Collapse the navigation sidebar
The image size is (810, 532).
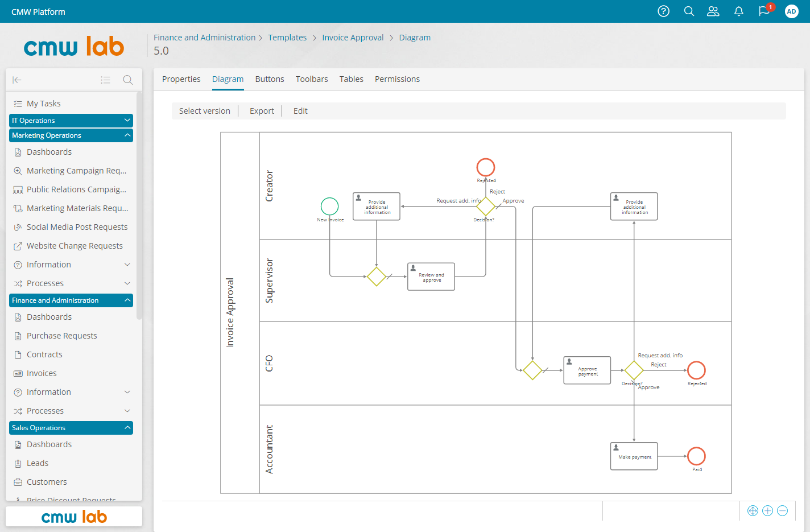click(17, 80)
